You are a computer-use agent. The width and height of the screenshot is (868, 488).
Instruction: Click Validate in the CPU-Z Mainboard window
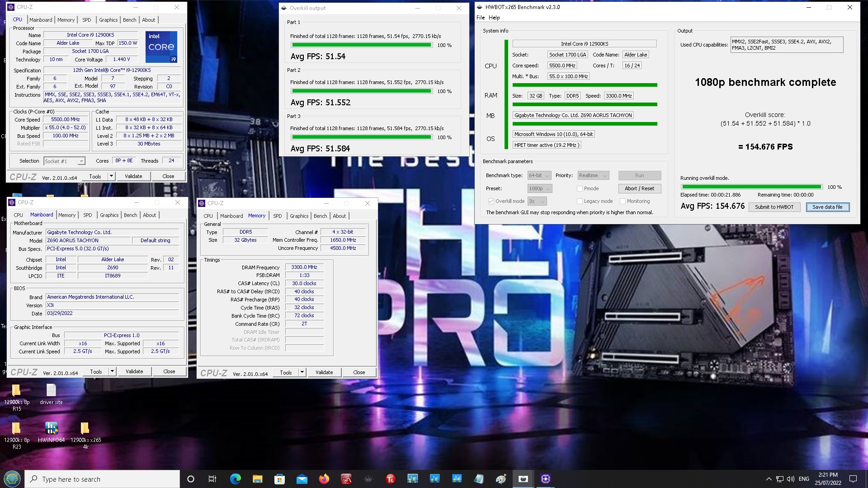coord(134,371)
